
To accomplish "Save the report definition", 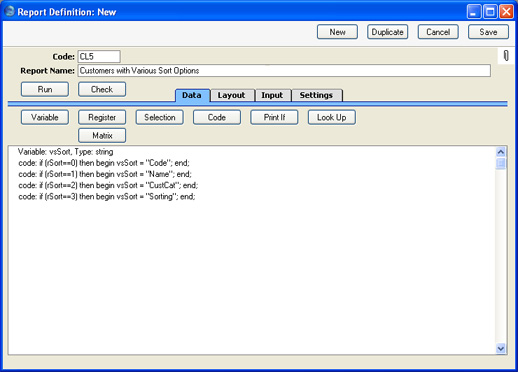I will click(x=488, y=32).
